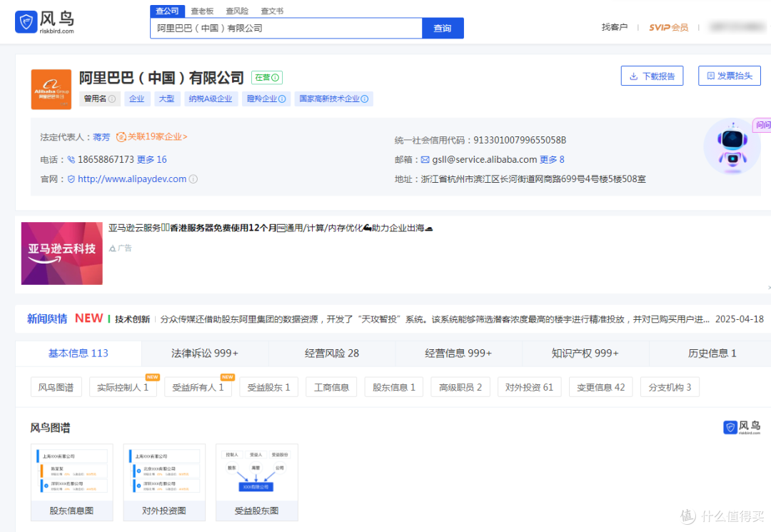
Task: Click the 纳税A级企业 tag
Action: click(211, 99)
